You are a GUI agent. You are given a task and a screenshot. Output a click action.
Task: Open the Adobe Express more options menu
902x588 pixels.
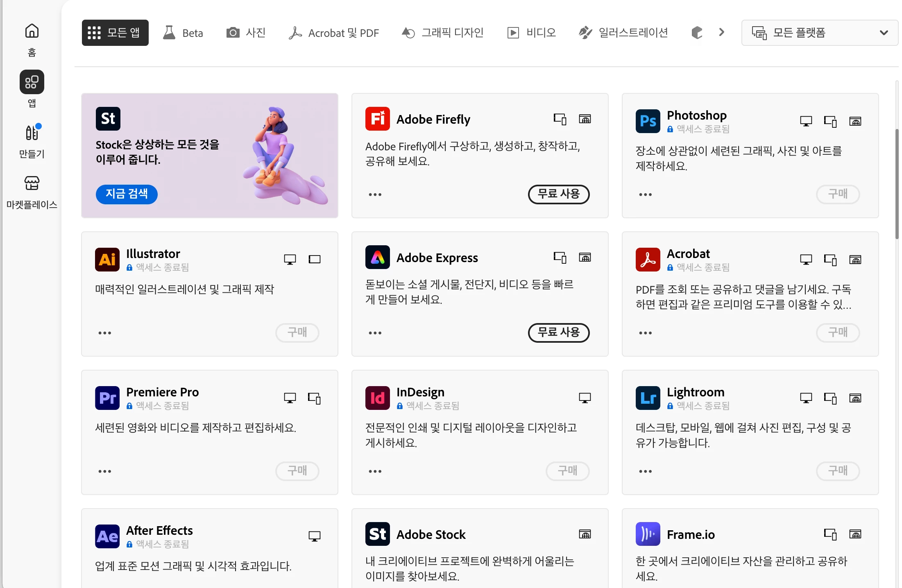click(375, 333)
